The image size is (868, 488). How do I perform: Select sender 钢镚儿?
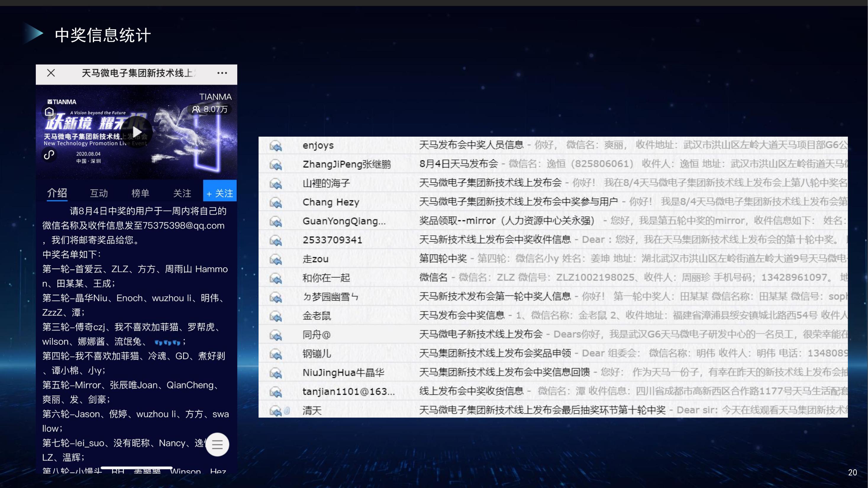317,354
